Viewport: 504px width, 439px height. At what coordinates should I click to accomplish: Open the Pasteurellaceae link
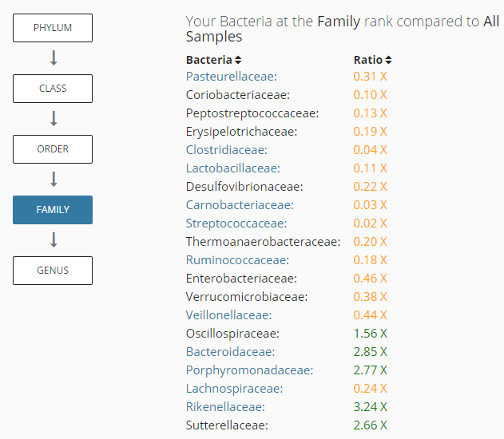tap(231, 77)
